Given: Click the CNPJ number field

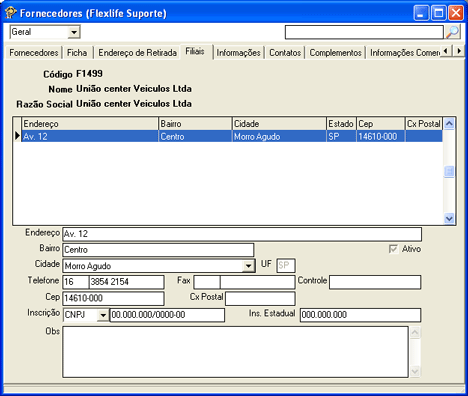Looking at the screenshot, I should coord(167,315).
